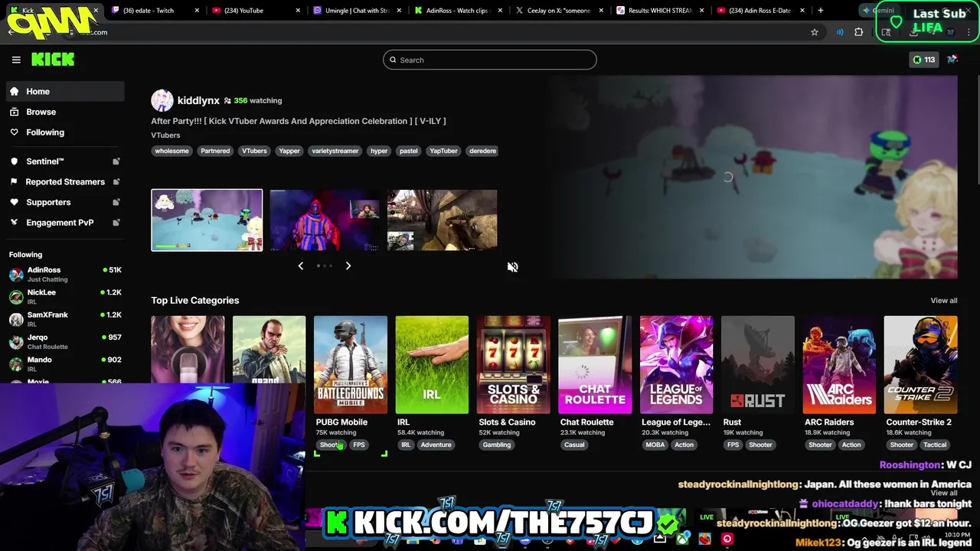Click the varietystreamer tag
The height and width of the screenshot is (551, 980).
335,151
